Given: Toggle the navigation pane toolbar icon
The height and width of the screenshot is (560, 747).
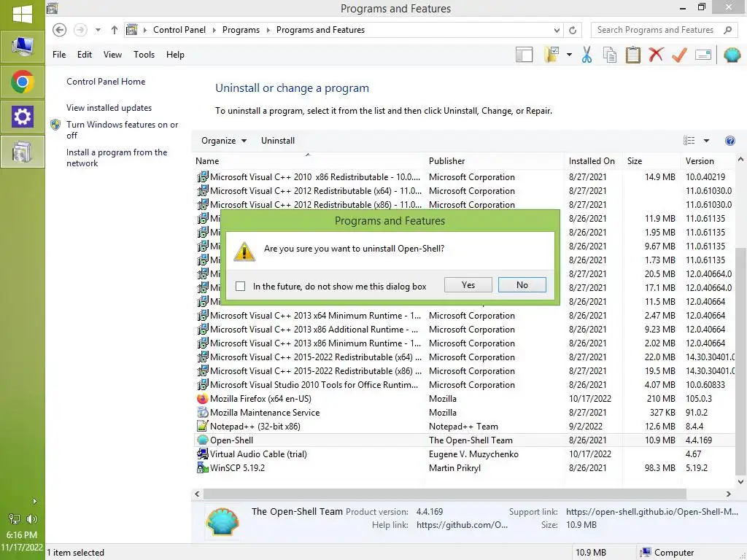Looking at the screenshot, I should pyautogui.click(x=524, y=55).
